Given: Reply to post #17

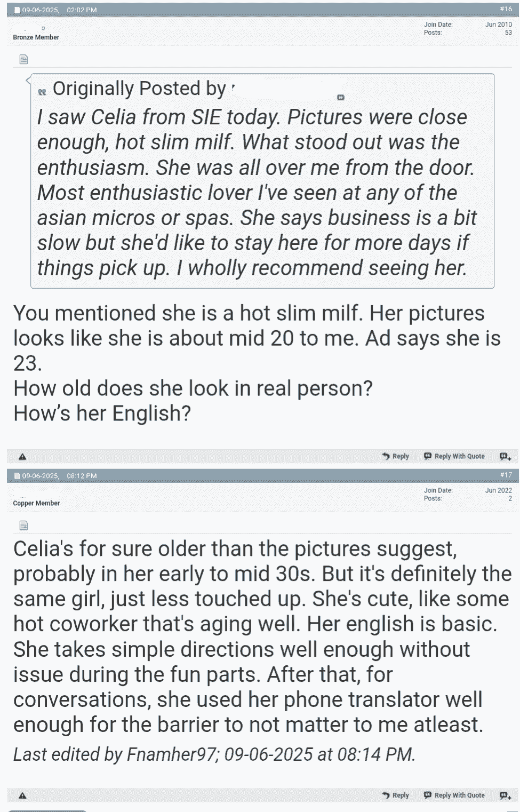Looking at the screenshot, I should pyautogui.click(x=396, y=795).
